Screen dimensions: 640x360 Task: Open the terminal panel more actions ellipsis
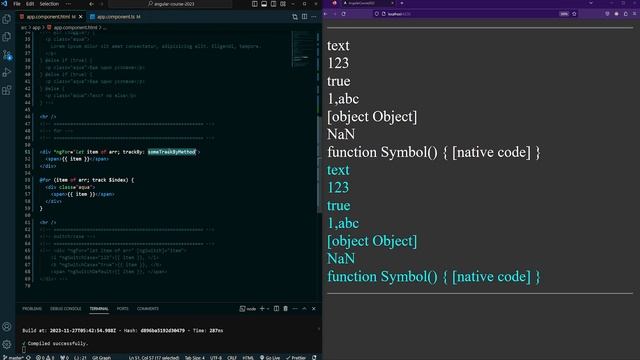(295, 309)
